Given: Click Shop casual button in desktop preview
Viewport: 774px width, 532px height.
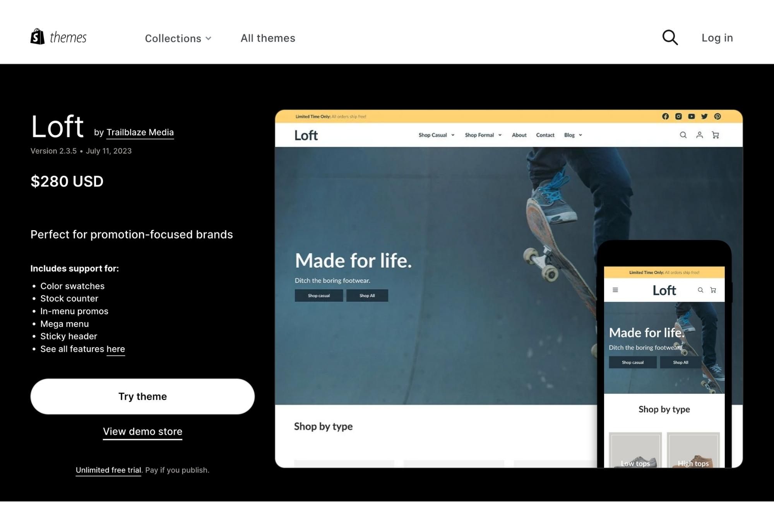Looking at the screenshot, I should pos(319,296).
